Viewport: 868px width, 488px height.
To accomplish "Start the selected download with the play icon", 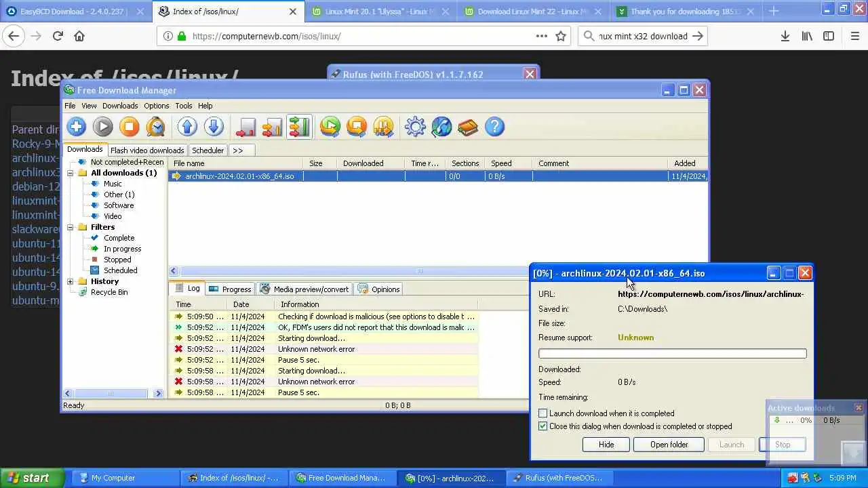I will coord(102,127).
